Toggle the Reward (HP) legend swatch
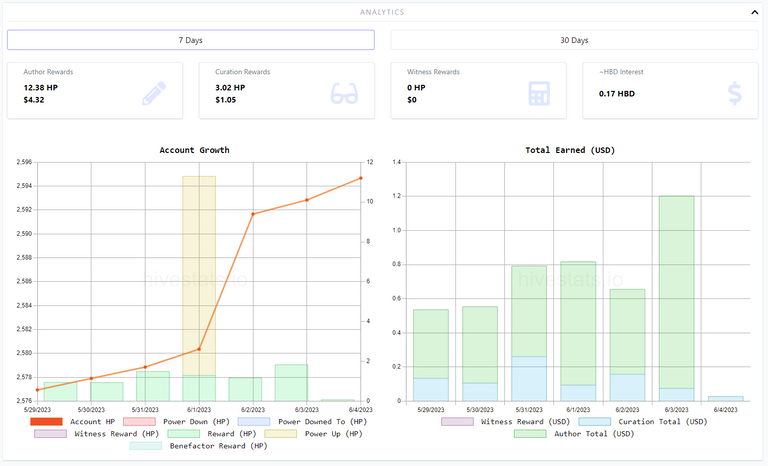This screenshot has width=768, height=466. (x=183, y=434)
